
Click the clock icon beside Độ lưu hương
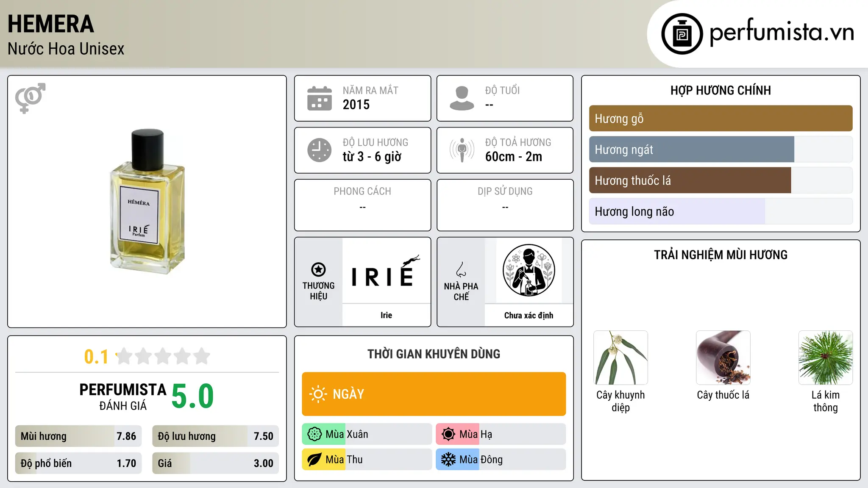click(320, 150)
